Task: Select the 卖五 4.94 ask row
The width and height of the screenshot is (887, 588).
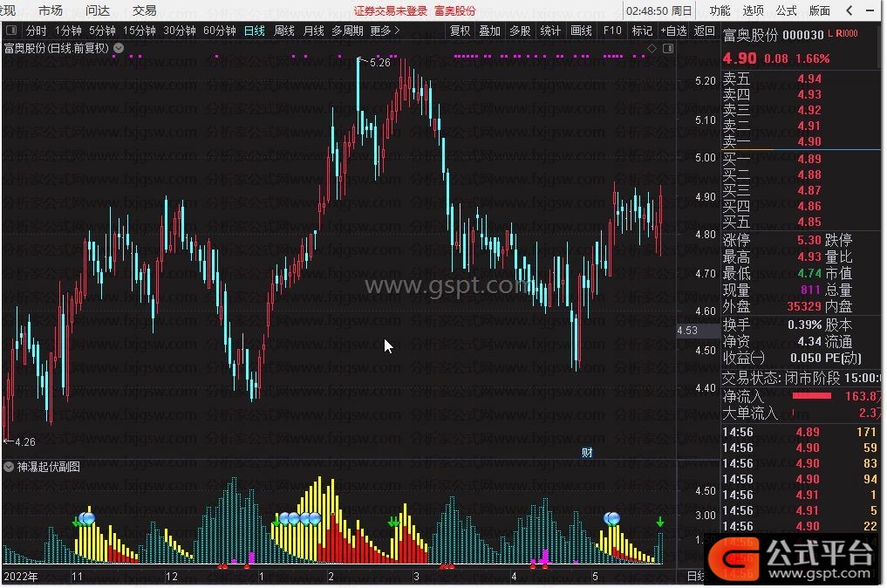Action: pos(800,79)
